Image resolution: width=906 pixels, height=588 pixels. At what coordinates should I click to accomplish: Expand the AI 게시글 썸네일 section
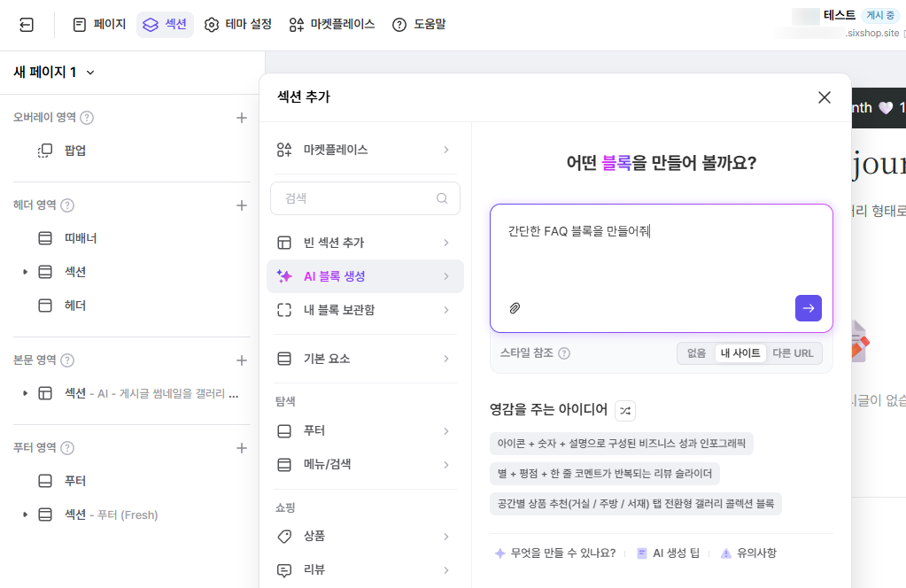pos(25,394)
